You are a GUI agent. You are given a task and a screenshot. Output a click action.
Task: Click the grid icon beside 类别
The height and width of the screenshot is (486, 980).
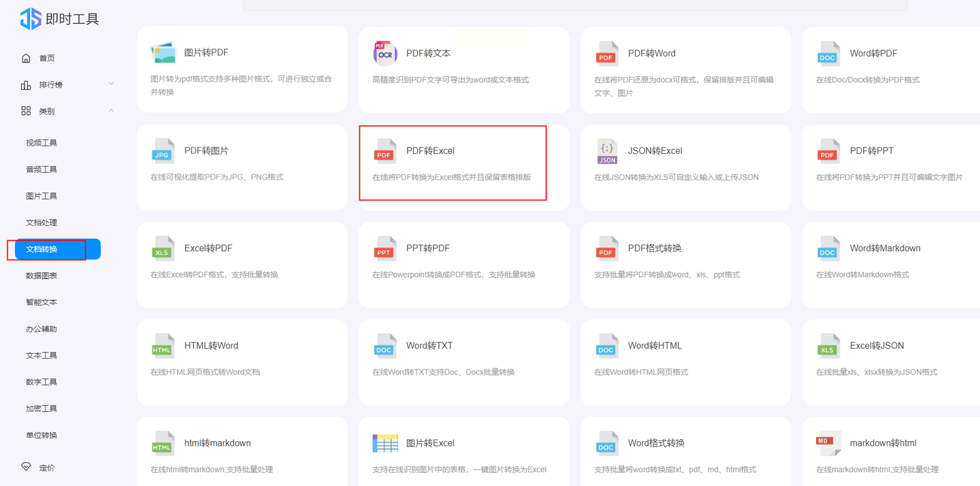pyautogui.click(x=26, y=111)
